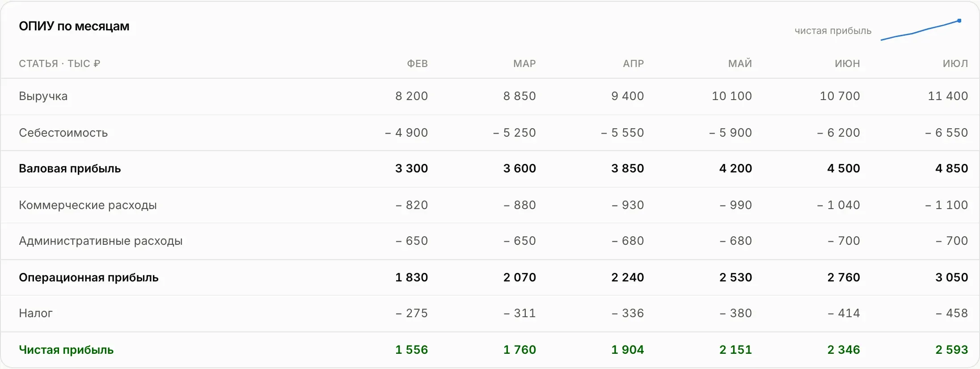Click the Административные расходы row label

coord(101,241)
